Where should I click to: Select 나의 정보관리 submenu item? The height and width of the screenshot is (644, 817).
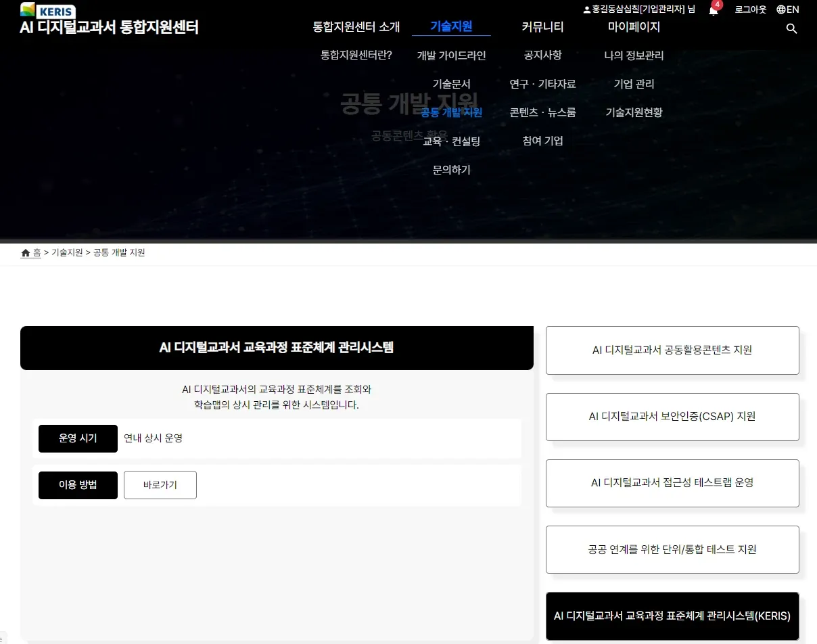634,55
